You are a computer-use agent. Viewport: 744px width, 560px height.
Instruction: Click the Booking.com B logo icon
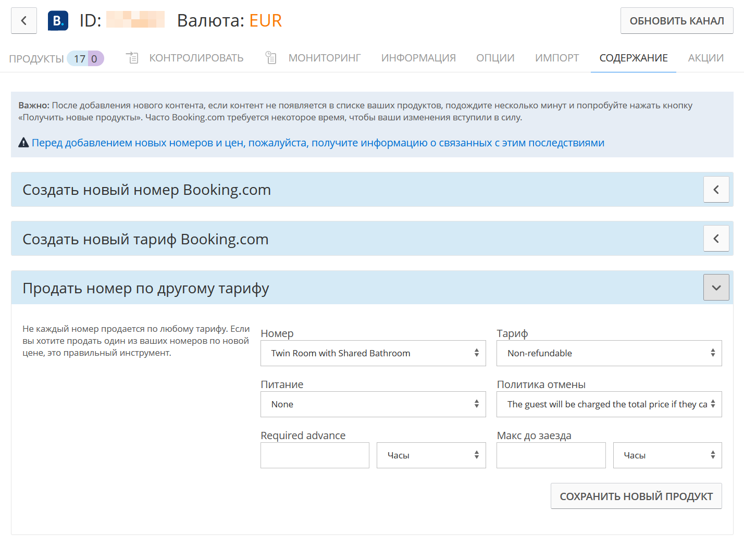pyautogui.click(x=58, y=21)
